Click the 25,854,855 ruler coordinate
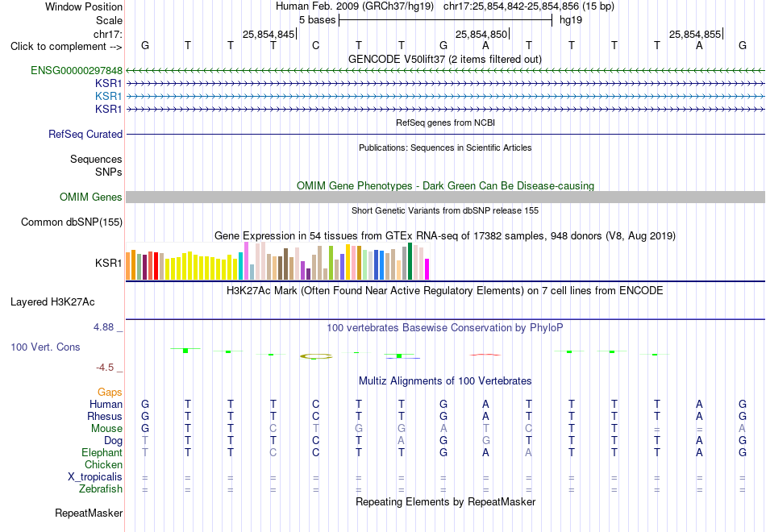This screenshot has width=766, height=532. (x=695, y=34)
